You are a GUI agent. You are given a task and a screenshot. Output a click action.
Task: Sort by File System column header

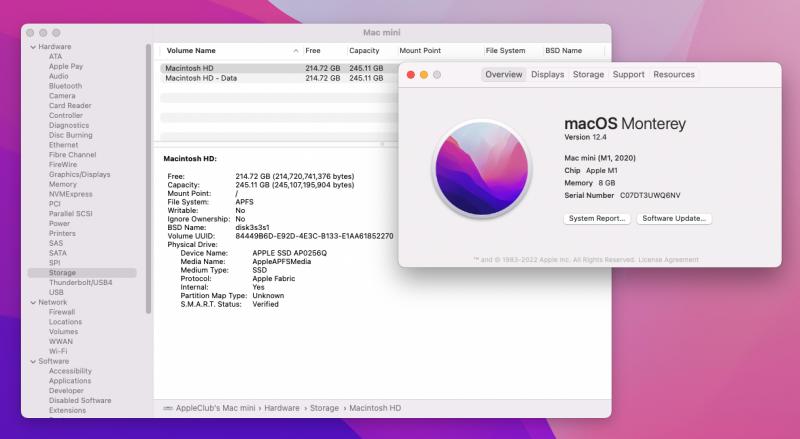[x=505, y=51]
